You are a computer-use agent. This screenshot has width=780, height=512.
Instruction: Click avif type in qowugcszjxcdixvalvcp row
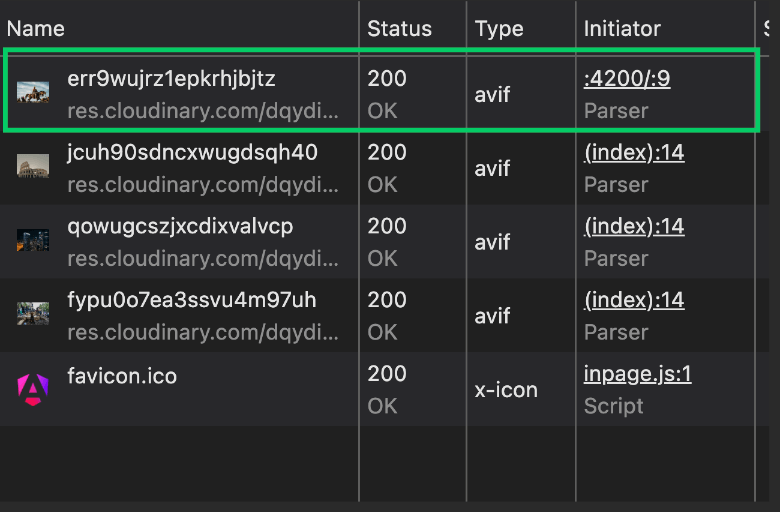tap(492, 242)
